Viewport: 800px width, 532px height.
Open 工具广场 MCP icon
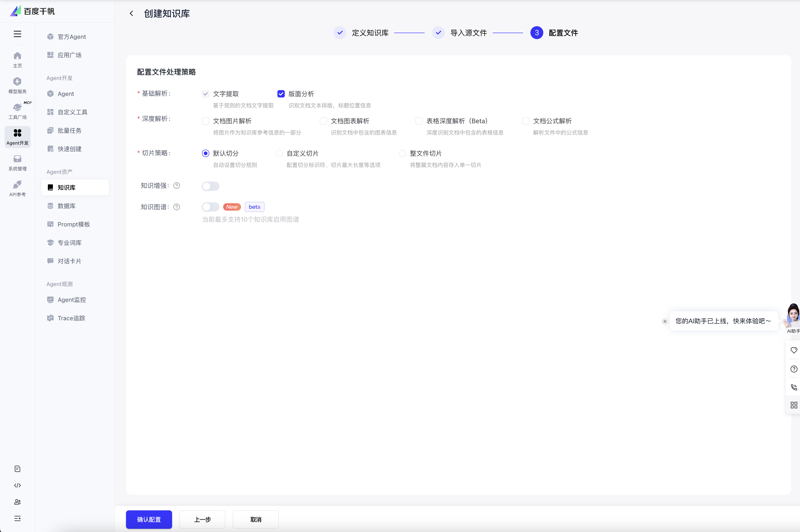pyautogui.click(x=17, y=108)
